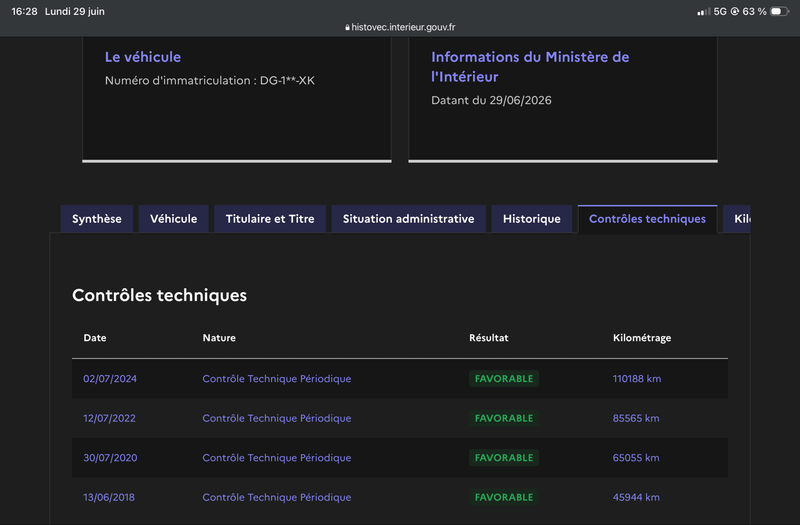Tap the orientation lock status icon
Screen dimensions: 800x525
735,11
